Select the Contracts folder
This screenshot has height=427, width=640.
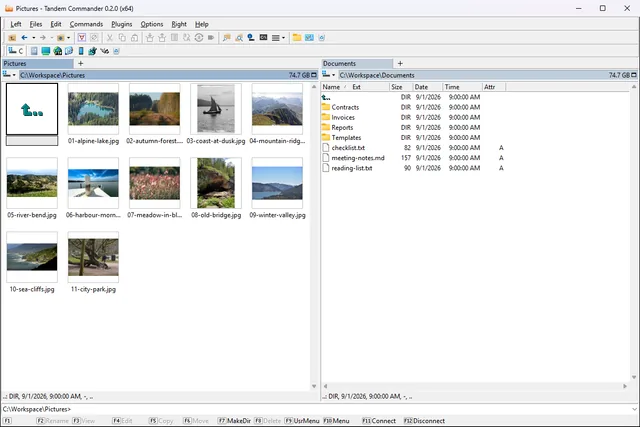point(345,107)
